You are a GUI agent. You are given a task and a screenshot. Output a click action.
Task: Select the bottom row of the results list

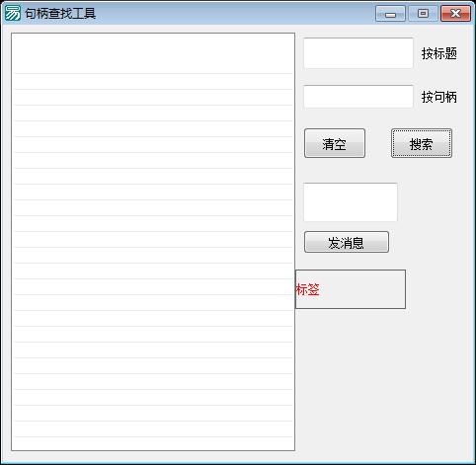(x=153, y=443)
